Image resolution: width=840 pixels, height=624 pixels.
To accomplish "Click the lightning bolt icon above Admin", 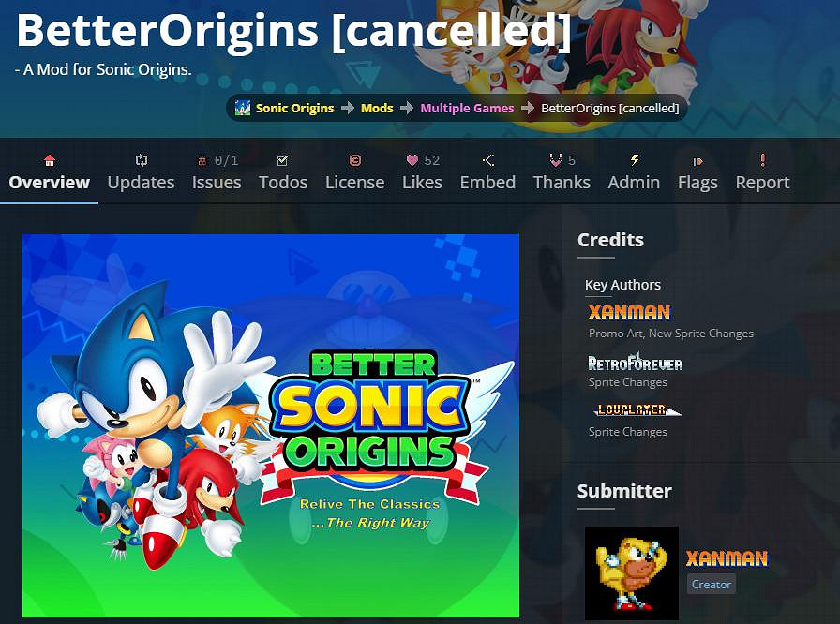I will 635,159.
